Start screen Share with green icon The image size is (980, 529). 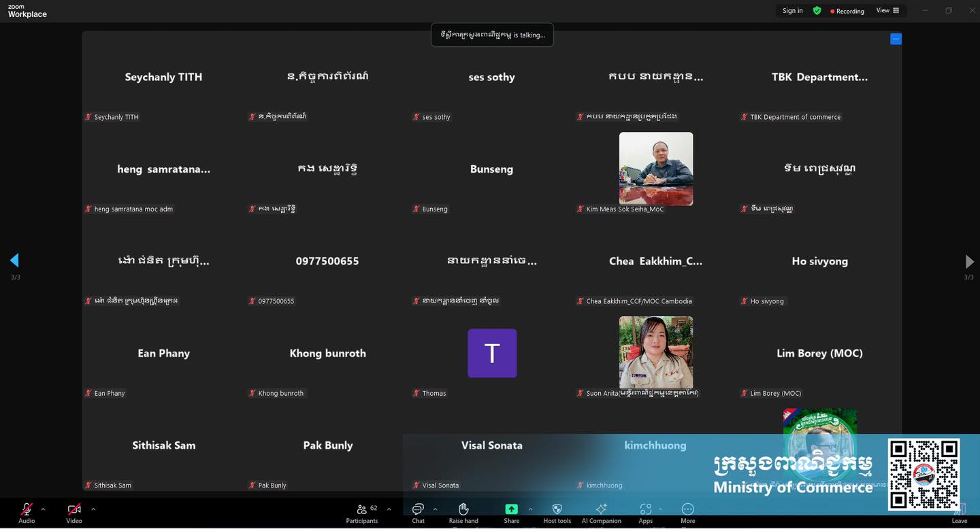pos(511,509)
